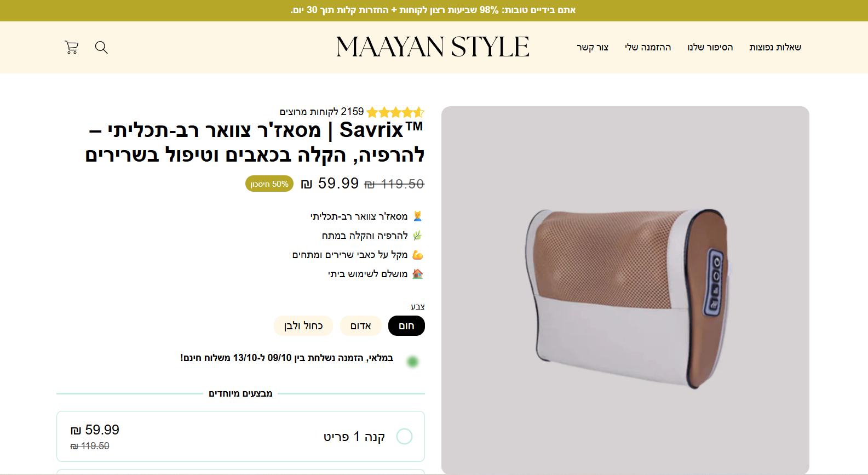Click the five-star rating icons
Viewport: 868px width, 475px height.
click(x=395, y=112)
